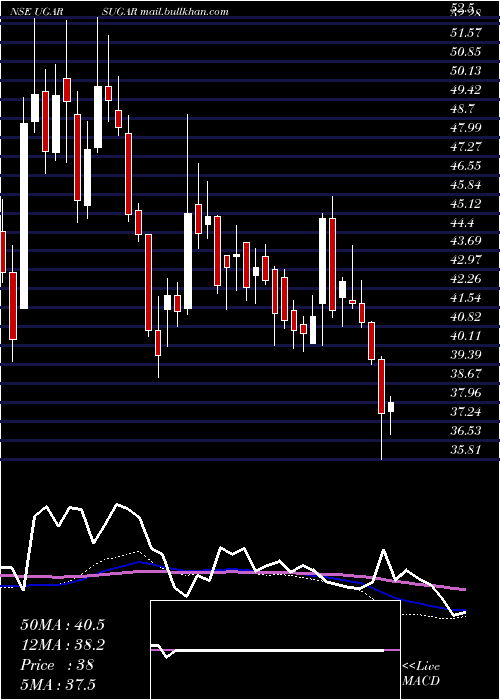Click the 37.96 price axis label

[x=466, y=393]
